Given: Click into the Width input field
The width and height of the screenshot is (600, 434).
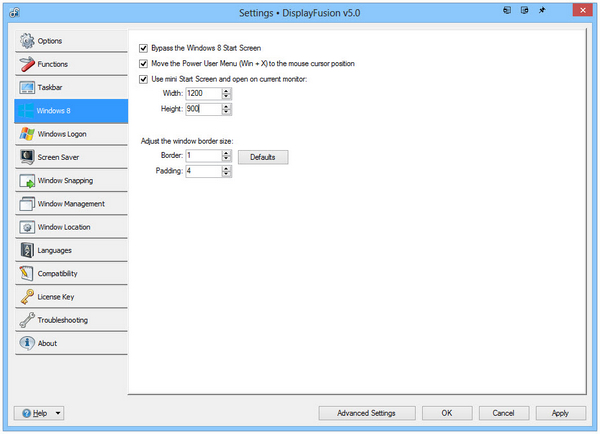Looking at the screenshot, I should (x=204, y=93).
